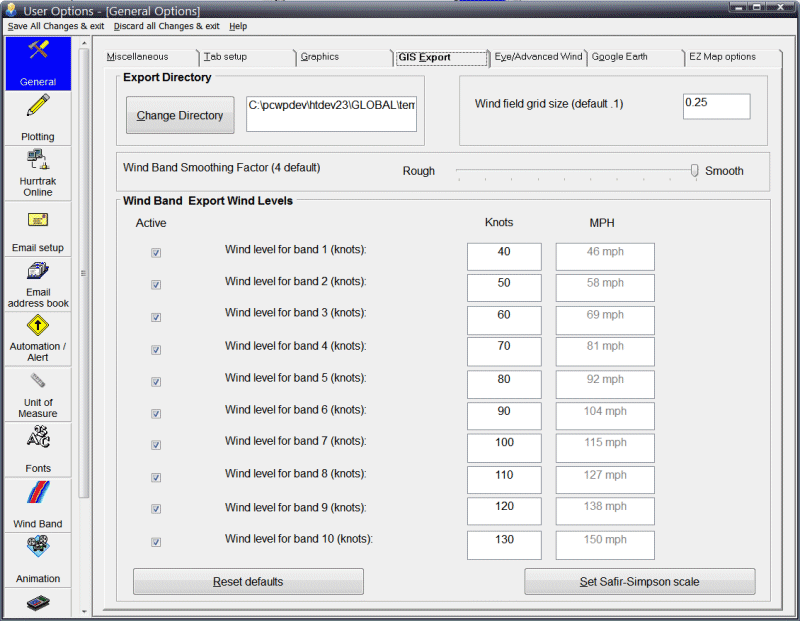The image size is (800, 621).
Task: Open the Email address book
Action: coord(38,283)
